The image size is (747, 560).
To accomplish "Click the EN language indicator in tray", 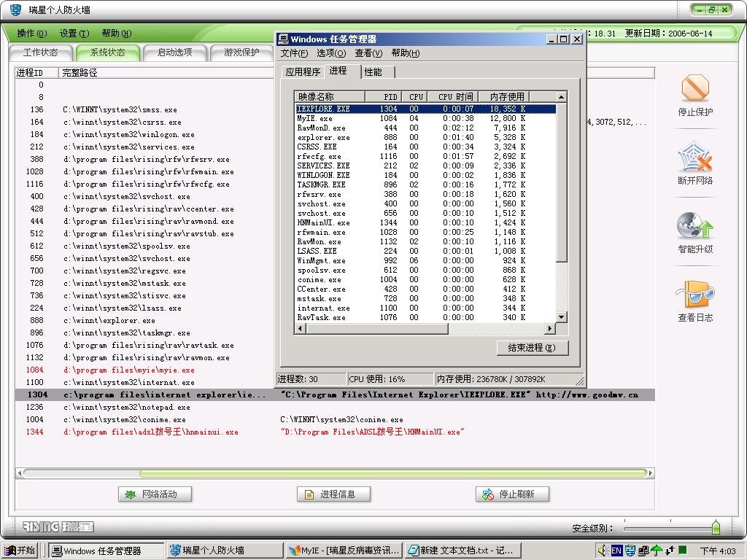I will 616,551.
